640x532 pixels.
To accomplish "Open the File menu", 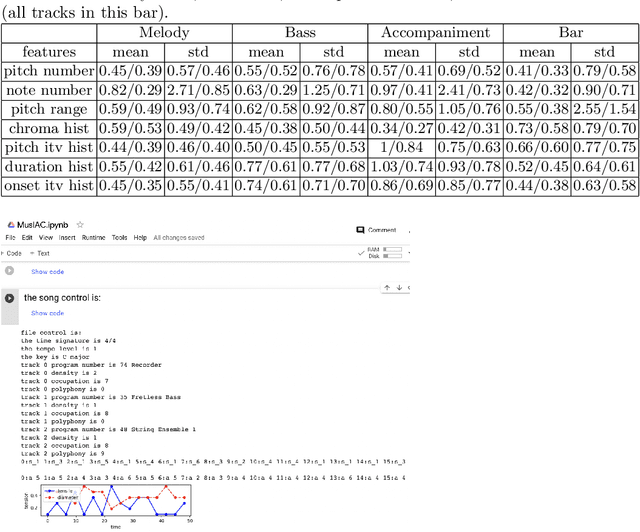I will click(10, 238).
